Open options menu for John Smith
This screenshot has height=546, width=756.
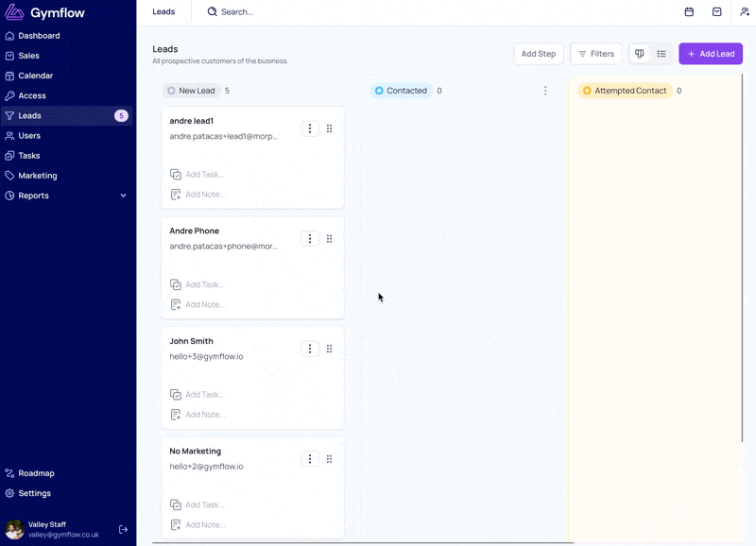(310, 349)
